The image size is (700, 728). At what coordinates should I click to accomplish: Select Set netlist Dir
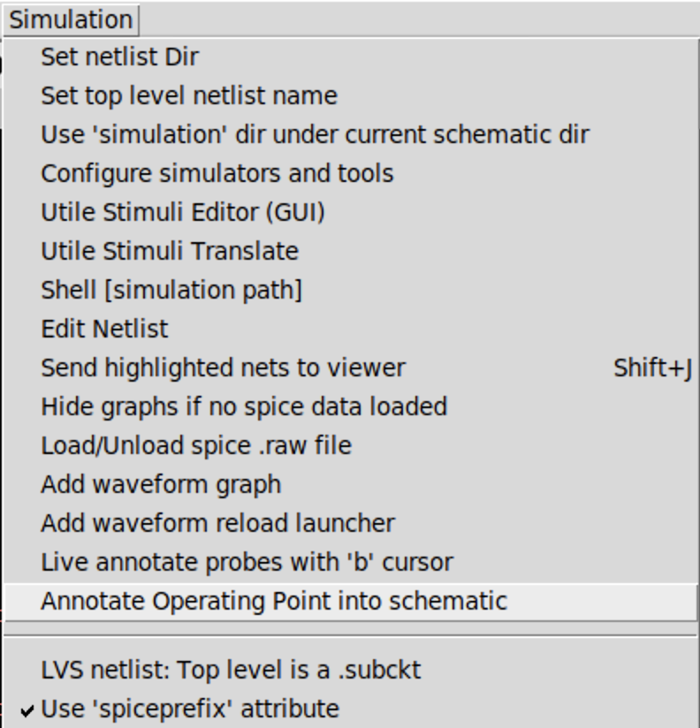pos(351,57)
